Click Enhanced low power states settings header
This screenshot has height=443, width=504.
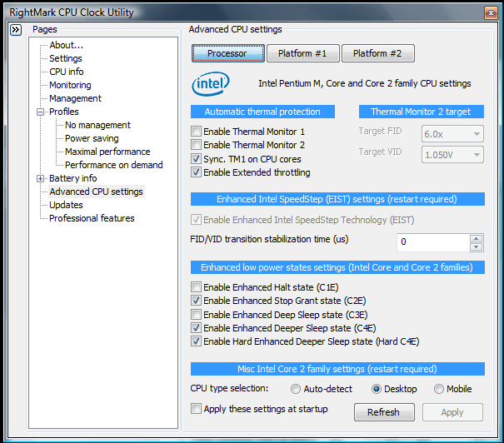pyautogui.click(x=337, y=267)
